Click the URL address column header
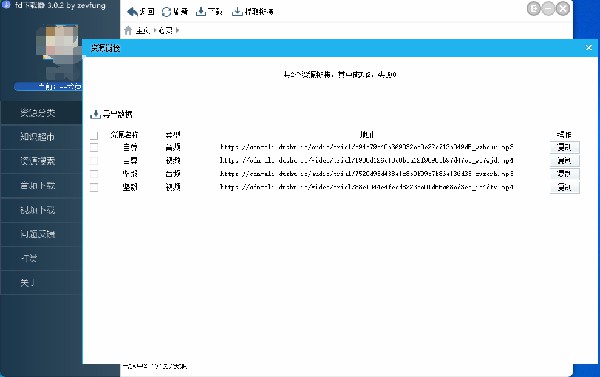The width and height of the screenshot is (600, 377). (366, 135)
